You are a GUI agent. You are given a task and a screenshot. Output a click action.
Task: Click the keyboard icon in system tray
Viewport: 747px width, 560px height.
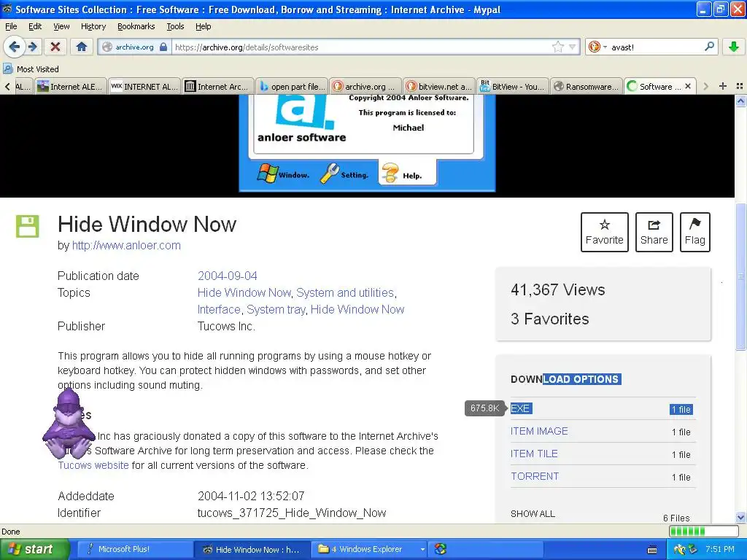pyautogui.click(x=652, y=550)
